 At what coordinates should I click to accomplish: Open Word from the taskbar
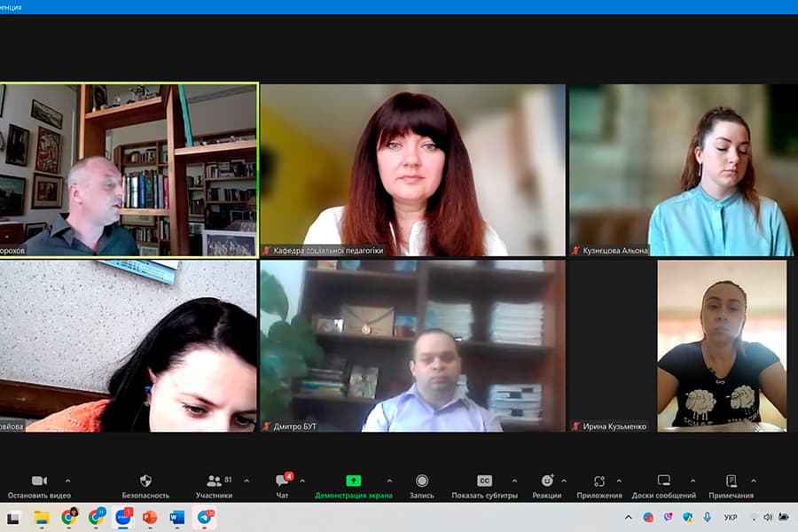pyautogui.click(x=177, y=518)
